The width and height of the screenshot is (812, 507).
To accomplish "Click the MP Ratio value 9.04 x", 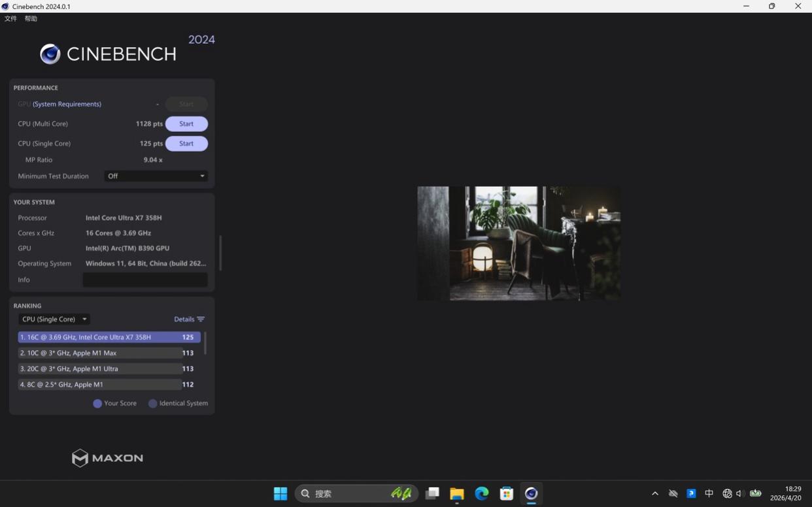I will point(153,159).
